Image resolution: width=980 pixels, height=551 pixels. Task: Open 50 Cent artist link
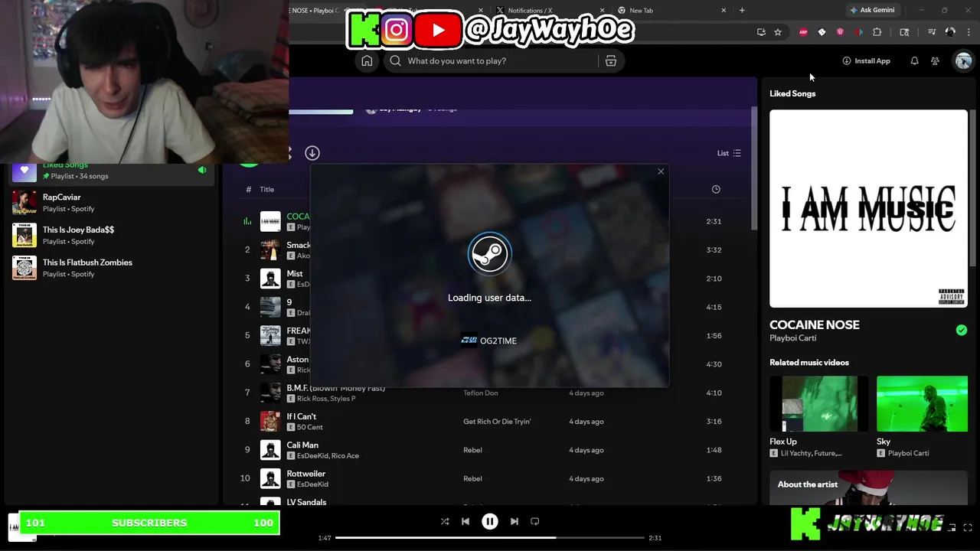pyautogui.click(x=310, y=427)
